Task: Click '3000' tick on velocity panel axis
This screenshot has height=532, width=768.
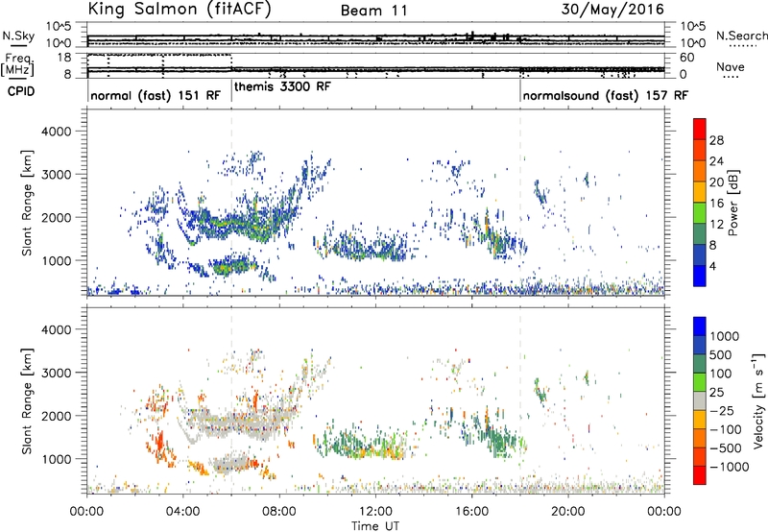Action: 56,373
